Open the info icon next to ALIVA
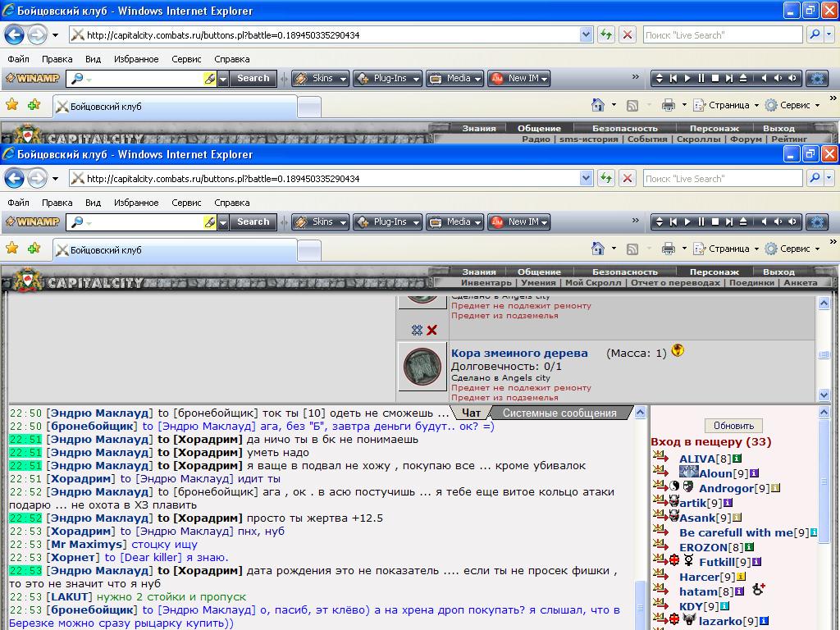 737,459
